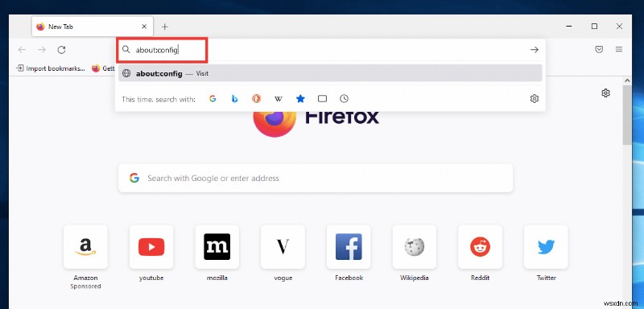Open the Wikipedia shortcut tile

(415, 246)
